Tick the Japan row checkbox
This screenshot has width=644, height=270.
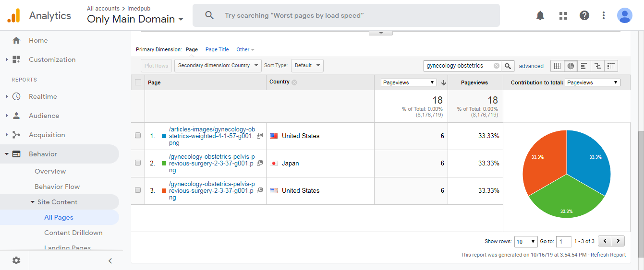pyautogui.click(x=138, y=163)
